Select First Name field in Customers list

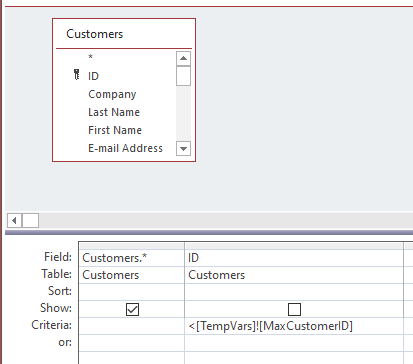click(x=115, y=130)
